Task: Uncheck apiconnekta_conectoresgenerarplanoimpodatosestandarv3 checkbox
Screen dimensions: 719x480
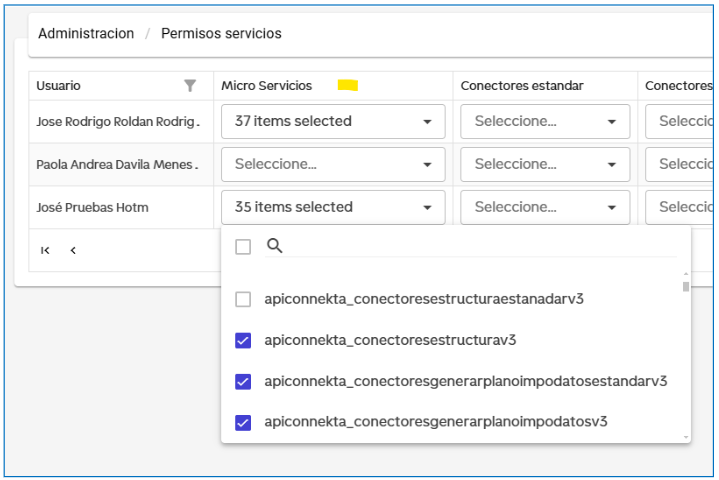Action: tap(243, 381)
